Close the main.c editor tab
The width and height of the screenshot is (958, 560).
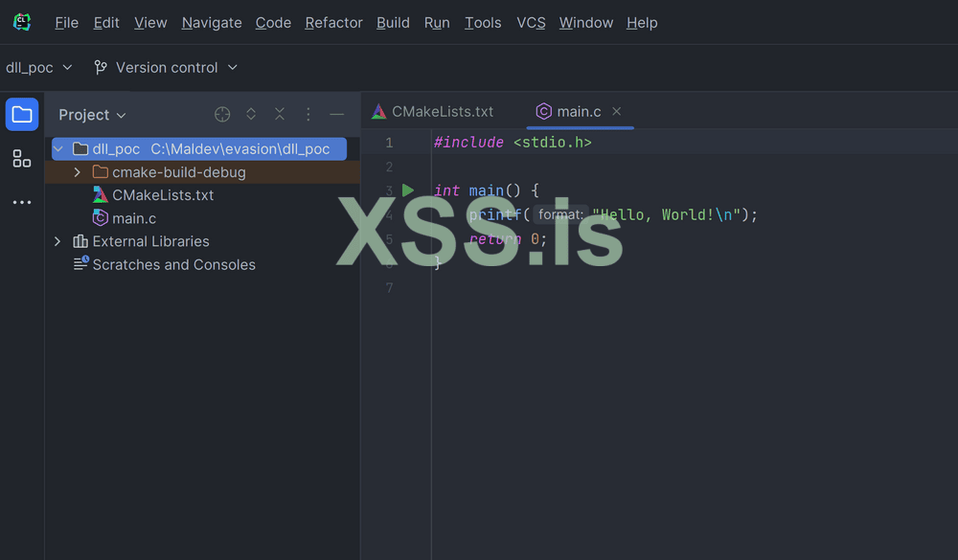[616, 111]
